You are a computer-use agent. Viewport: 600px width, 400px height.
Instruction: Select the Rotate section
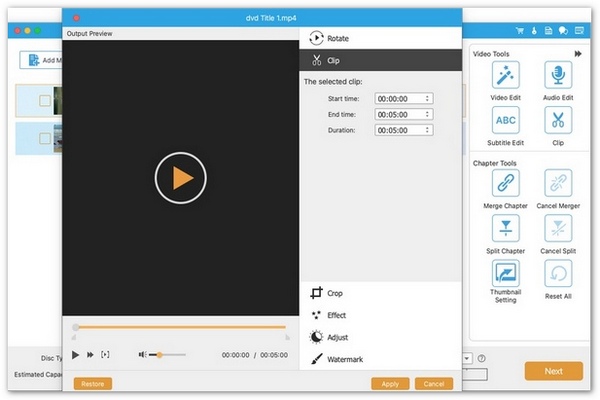point(380,38)
